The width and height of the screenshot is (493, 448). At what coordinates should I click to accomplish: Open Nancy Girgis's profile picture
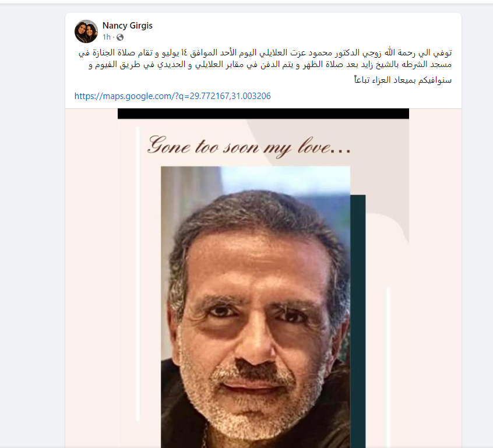pos(86,31)
